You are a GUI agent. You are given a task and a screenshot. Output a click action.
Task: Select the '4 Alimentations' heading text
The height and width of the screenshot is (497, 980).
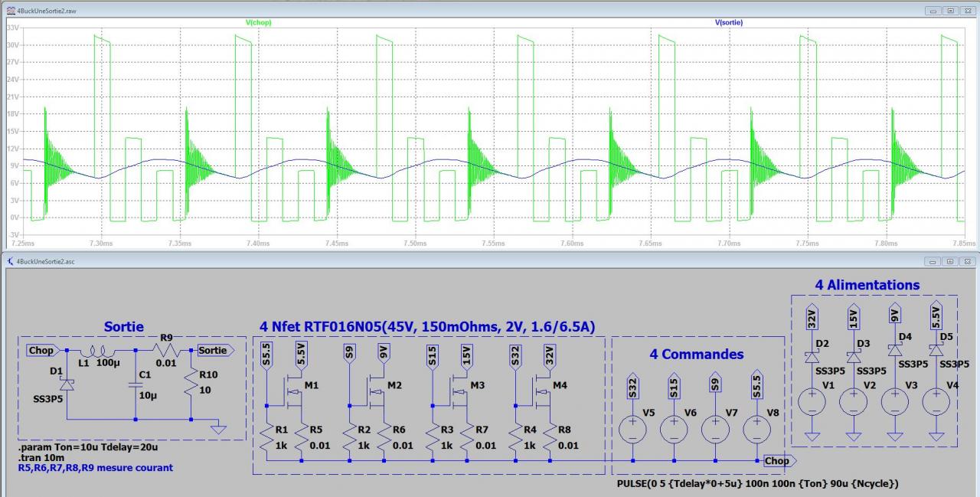pyautogui.click(x=867, y=285)
